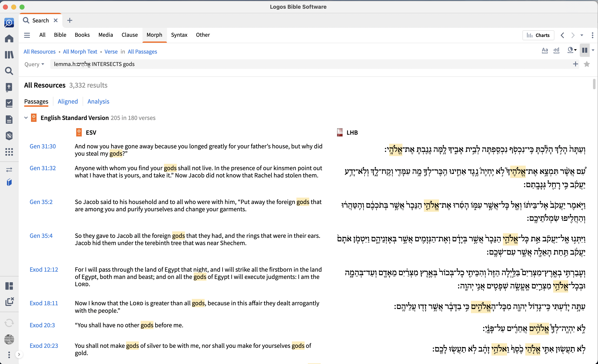The height and width of the screenshot is (364, 598).
Task: Click into the search query field
Action: click(x=311, y=64)
